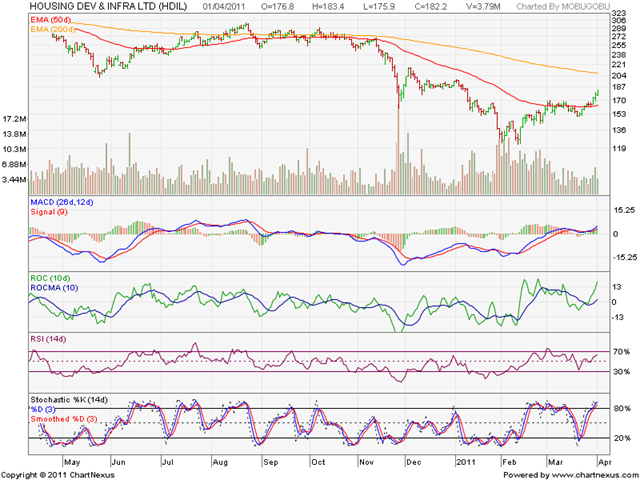Click the EMA (200d) legend label
Screen dimensions: 640x480
53,29
